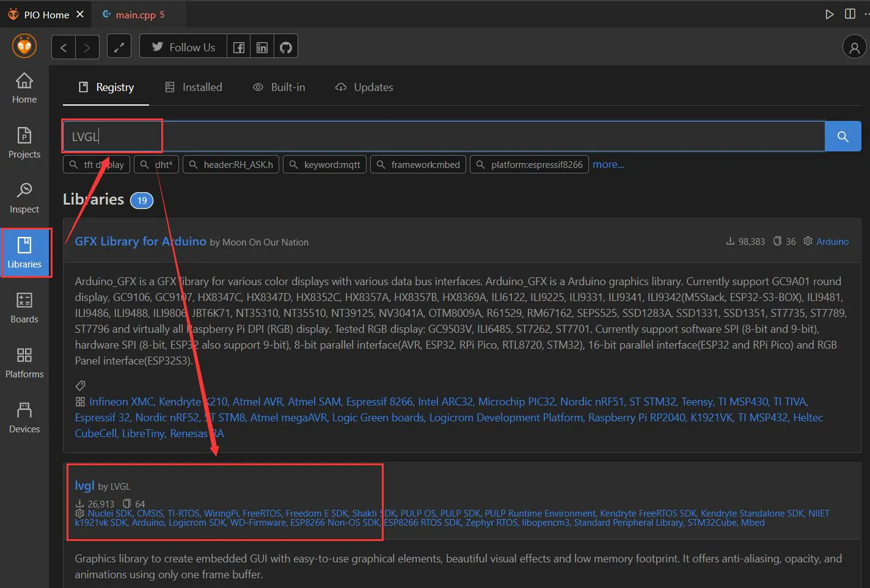Open the Boards section
Viewport: 870px width, 588px height.
point(24,307)
